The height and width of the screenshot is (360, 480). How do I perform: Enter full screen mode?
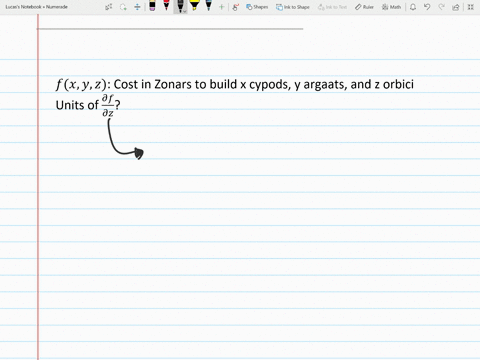tap(471, 7)
